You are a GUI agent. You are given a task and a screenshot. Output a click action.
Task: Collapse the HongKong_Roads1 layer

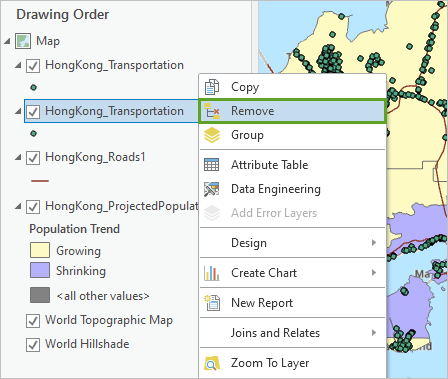18,157
